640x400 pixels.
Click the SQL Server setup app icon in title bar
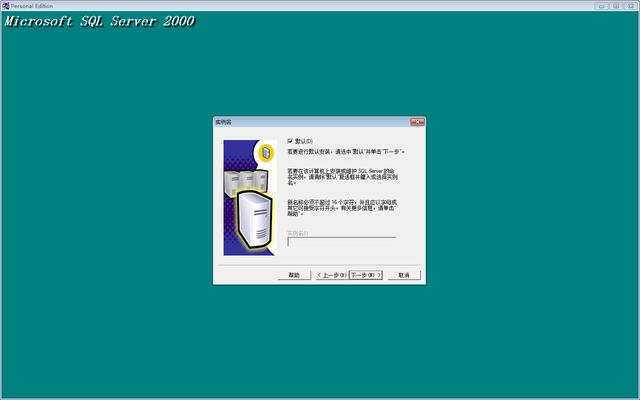(5, 6)
